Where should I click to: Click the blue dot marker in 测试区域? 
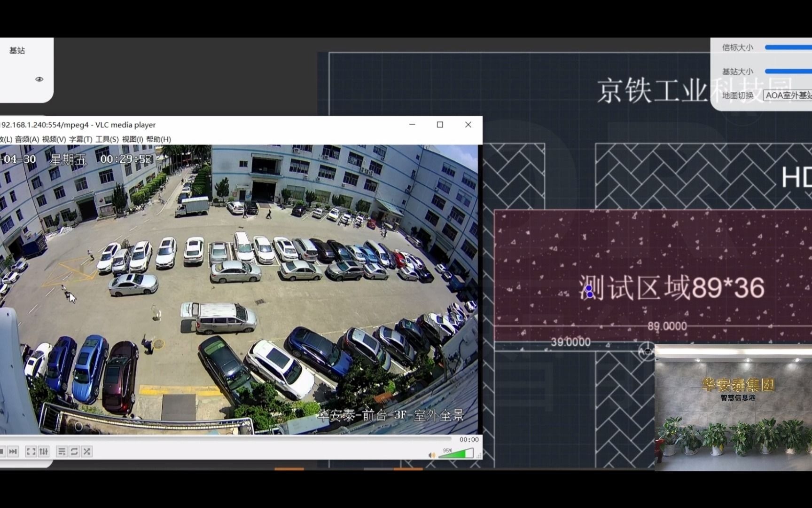pos(589,292)
